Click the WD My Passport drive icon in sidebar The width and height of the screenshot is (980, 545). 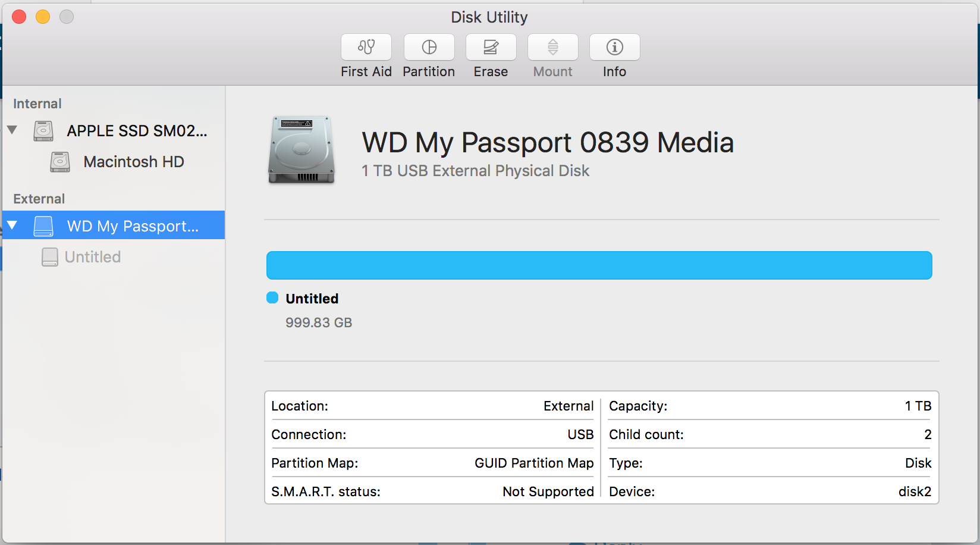(x=43, y=226)
